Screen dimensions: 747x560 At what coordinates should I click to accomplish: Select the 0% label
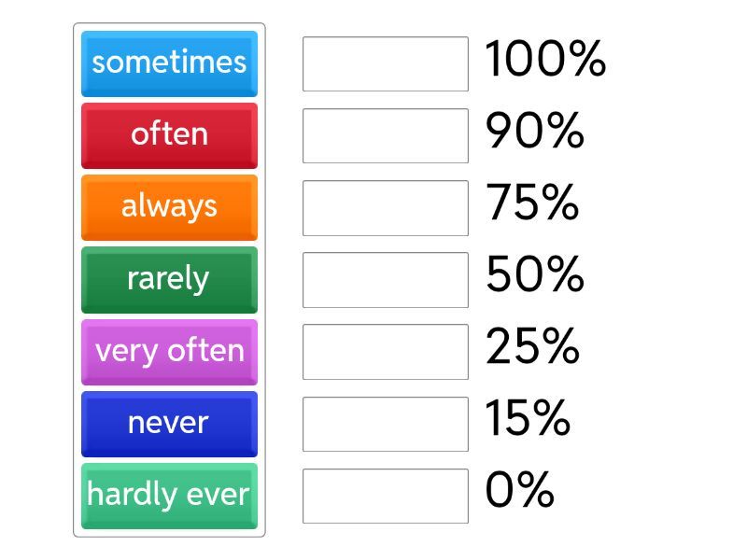[x=519, y=491]
